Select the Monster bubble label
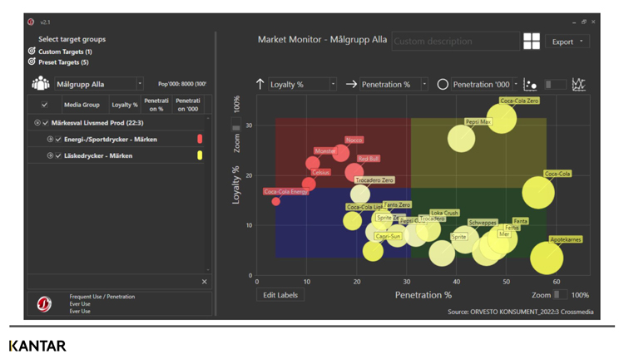Screen dimensions: 624x364 point(325,151)
